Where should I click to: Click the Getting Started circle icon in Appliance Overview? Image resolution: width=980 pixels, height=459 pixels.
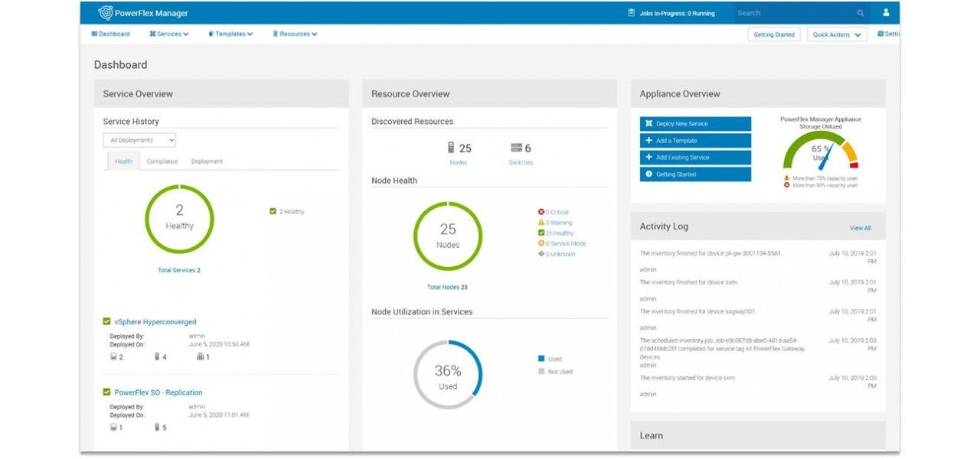(x=648, y=174)
